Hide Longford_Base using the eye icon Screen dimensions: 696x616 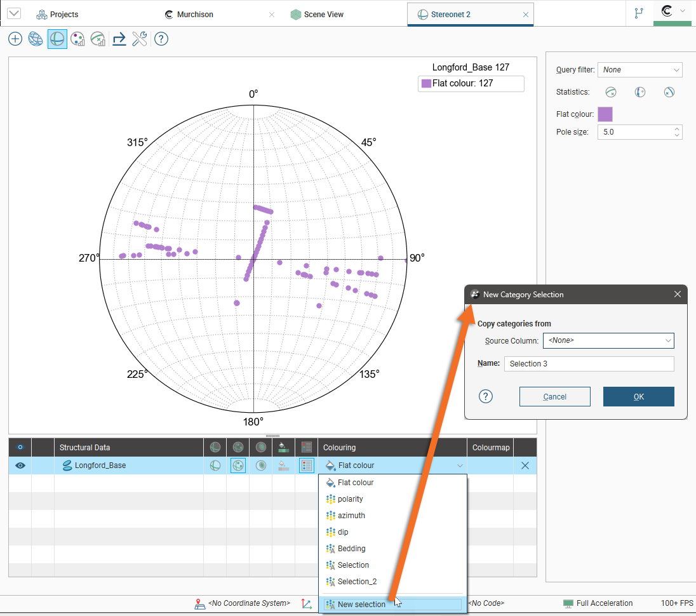click(x=20, y=465)
